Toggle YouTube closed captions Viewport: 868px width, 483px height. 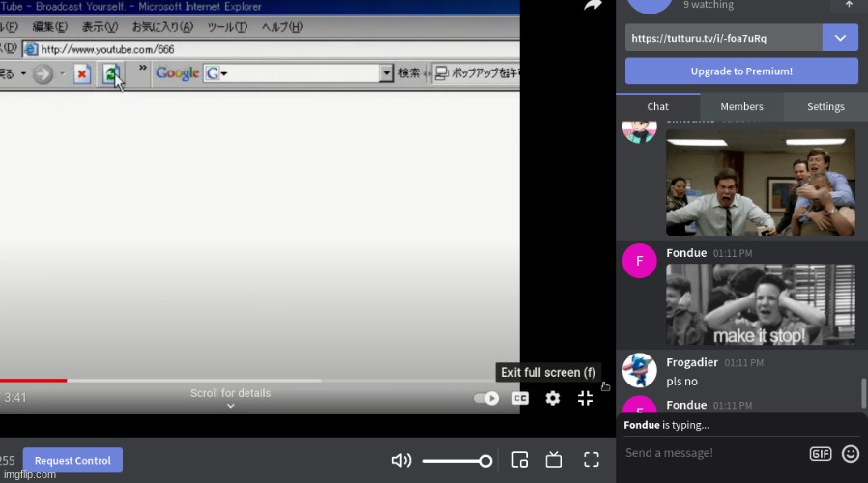520,398
